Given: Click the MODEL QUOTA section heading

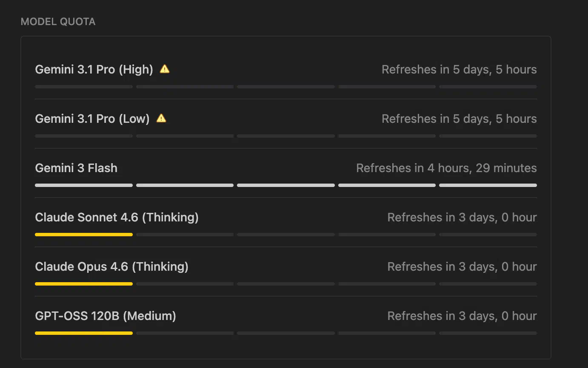Looking at the screenshot, I should [58, 22].
